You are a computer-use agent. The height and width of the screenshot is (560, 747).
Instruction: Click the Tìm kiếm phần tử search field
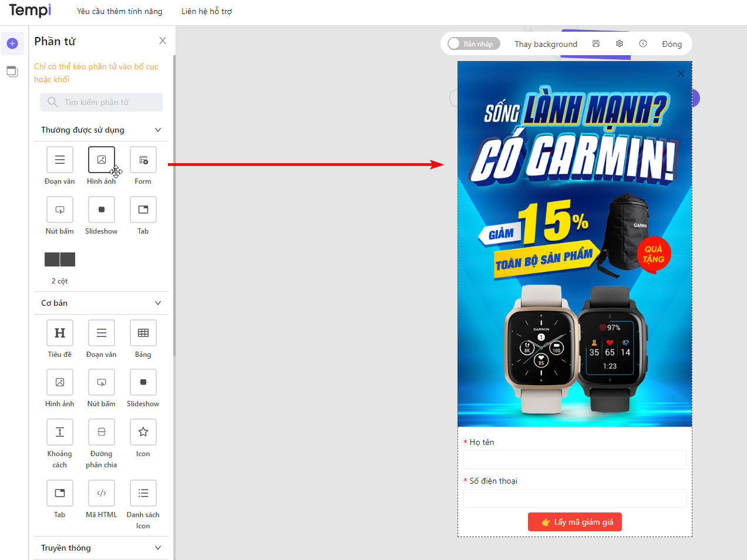pyautogui.click(x=101, y=102)
